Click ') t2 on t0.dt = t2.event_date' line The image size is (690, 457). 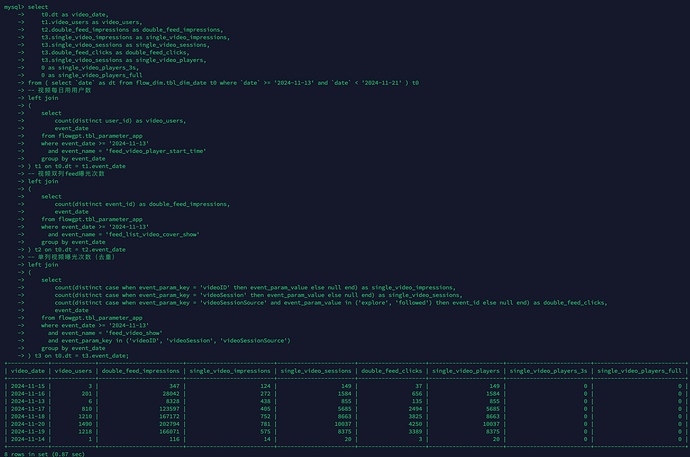click(77, 249)
